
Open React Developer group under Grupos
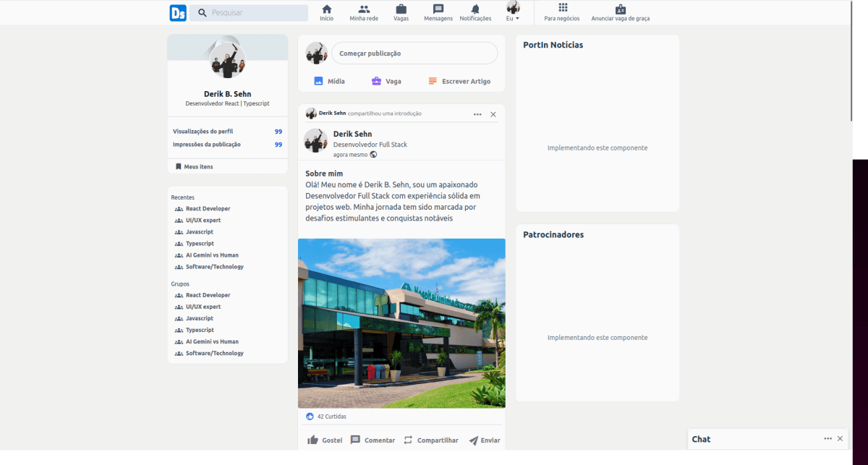208,295
